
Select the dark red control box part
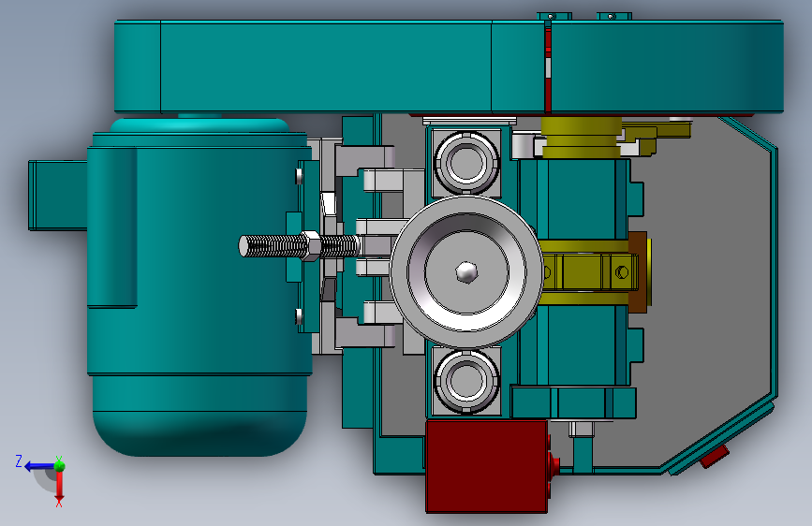(486, 466)
